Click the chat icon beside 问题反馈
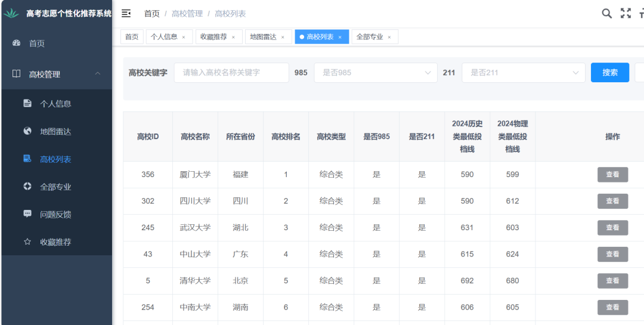The image size is (644, 325). [x=27, y=214]
